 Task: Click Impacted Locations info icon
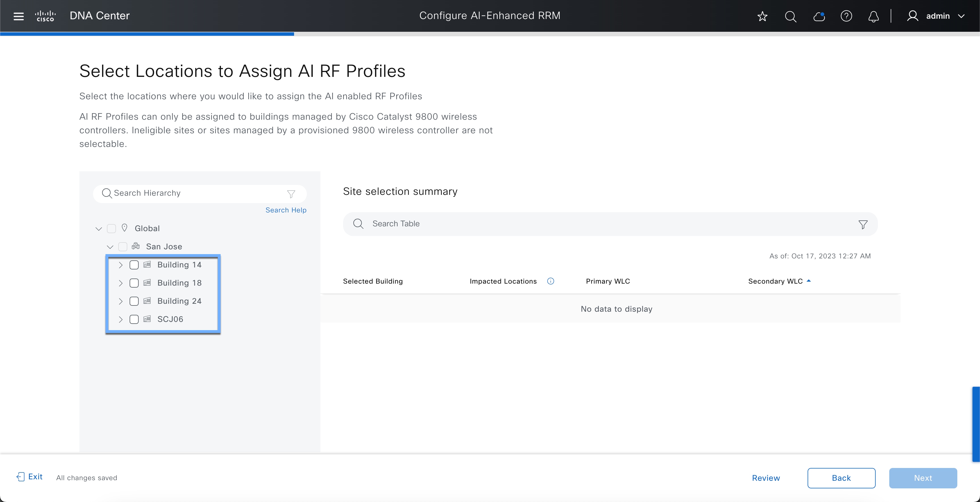[x=550, y=281]
